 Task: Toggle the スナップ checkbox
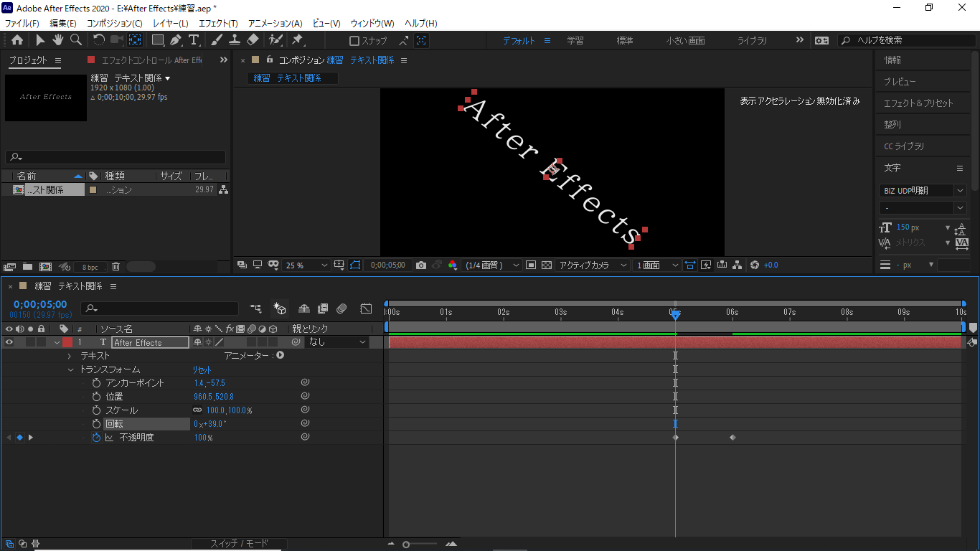(354, 41)
